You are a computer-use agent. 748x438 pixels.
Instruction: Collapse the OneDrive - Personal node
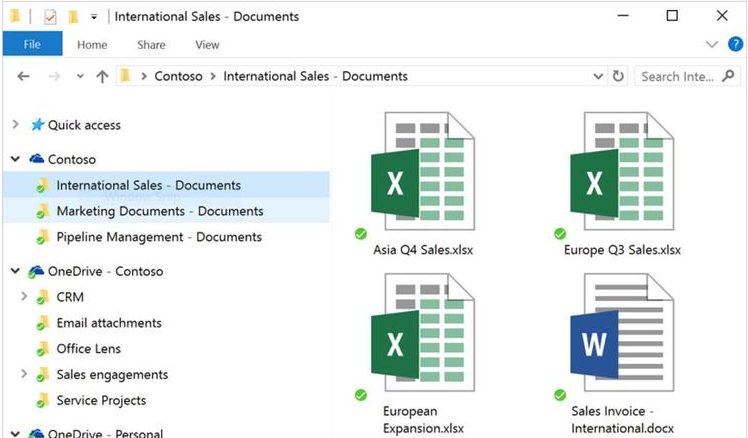[15, 433]
